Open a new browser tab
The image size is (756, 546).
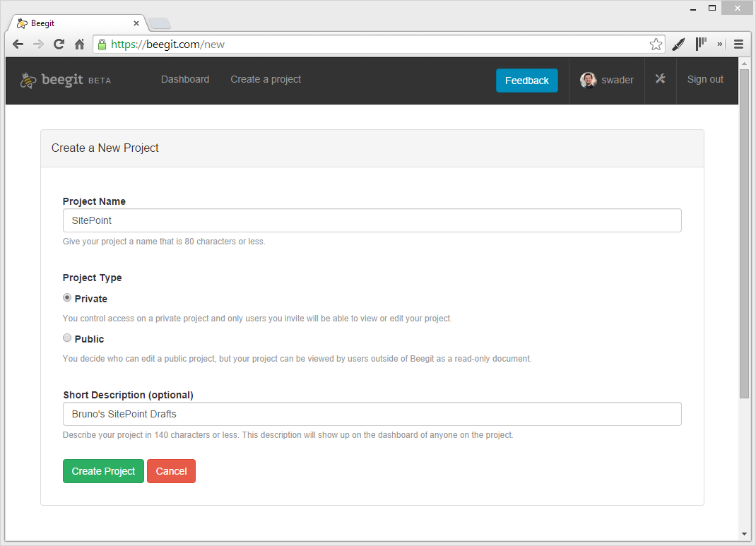point(160,23)
